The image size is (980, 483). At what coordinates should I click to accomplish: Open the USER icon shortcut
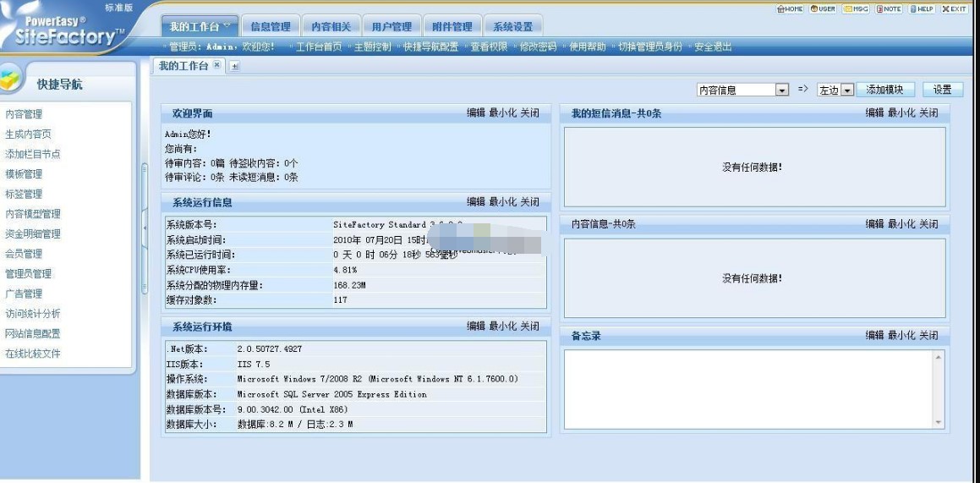click(x=823, y=9)
